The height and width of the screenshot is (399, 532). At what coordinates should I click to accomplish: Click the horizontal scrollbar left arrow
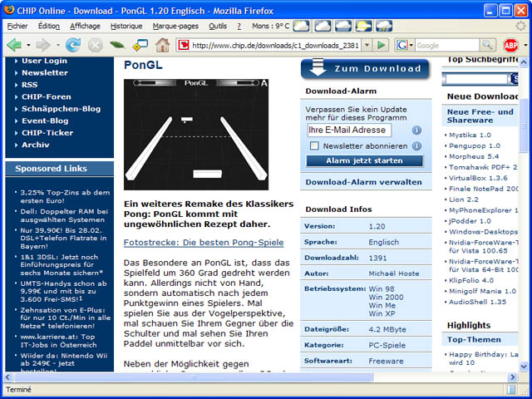pyautogui.click(x=8, y=377)
